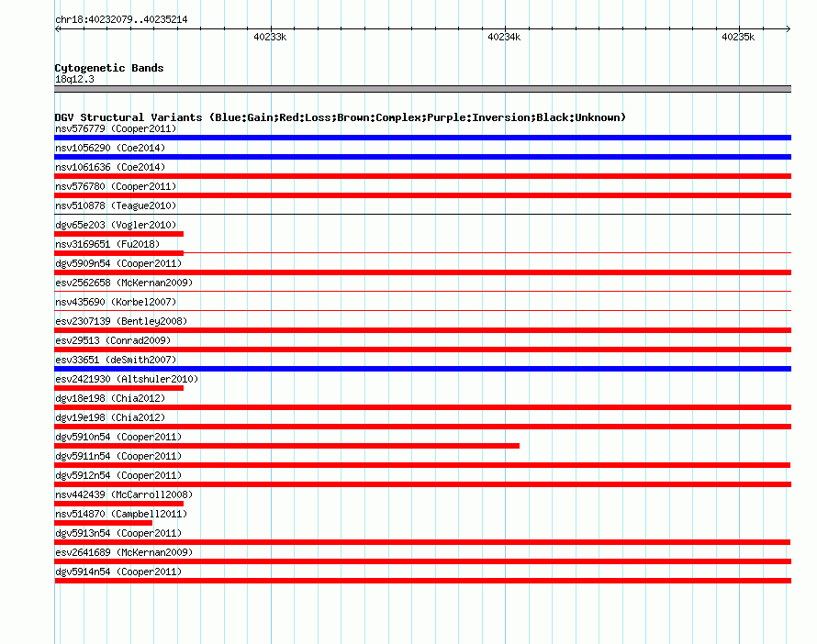Click the esv2641689 (McKernan2009) label
817x644 pixels.
pos(124,552)
